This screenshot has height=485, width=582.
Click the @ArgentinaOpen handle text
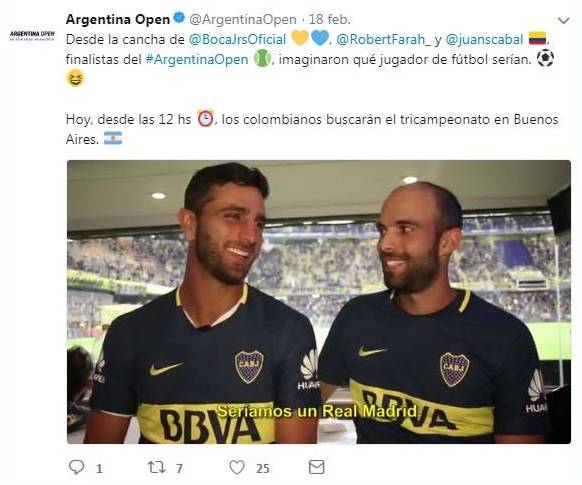pyautogui.click(x=243, y=19)
